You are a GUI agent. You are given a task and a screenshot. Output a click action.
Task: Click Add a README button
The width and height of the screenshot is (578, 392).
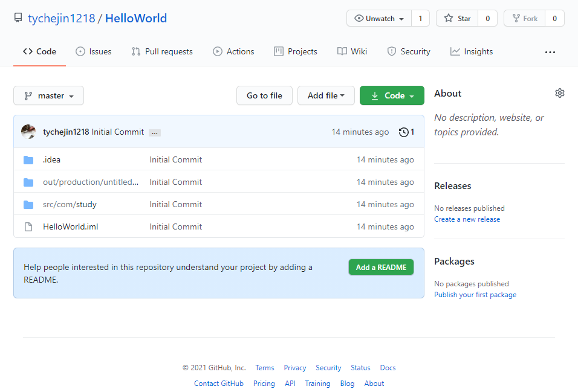tap(381, 268)
